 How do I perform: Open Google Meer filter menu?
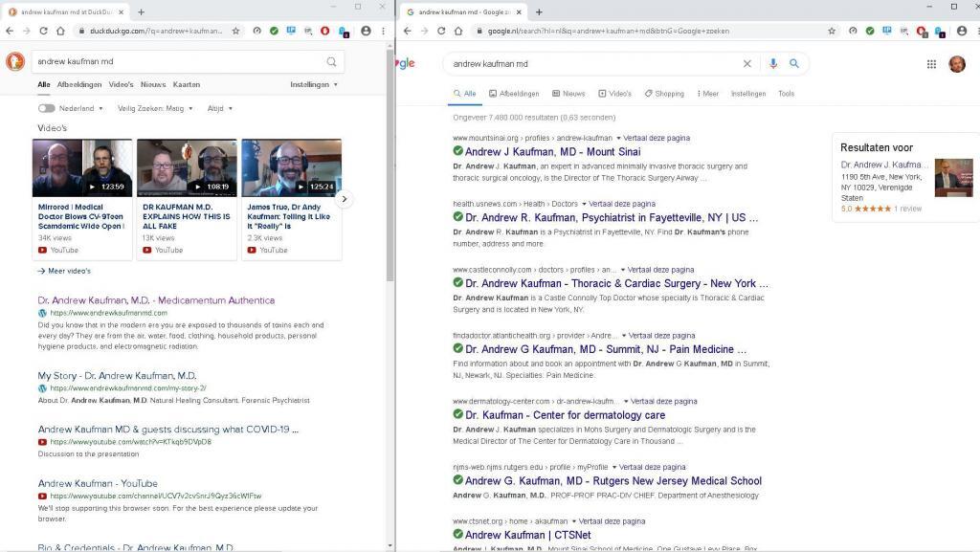click(707, 94)
